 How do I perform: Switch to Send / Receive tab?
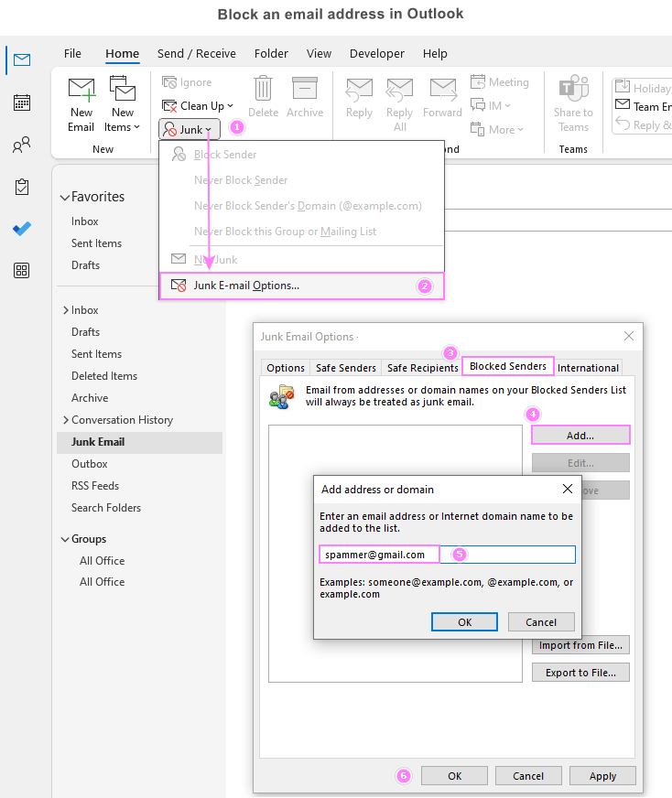tap(197, 53)
